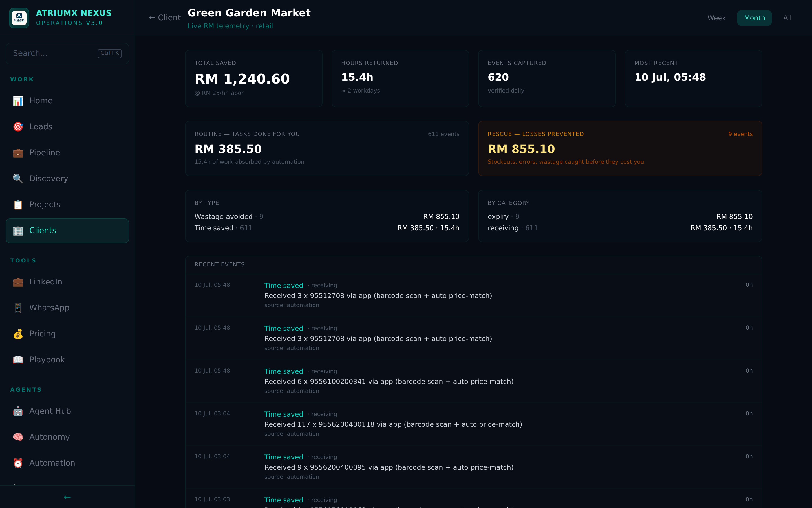Click the Leads target icon
The image size is (812, 508).
18,127
